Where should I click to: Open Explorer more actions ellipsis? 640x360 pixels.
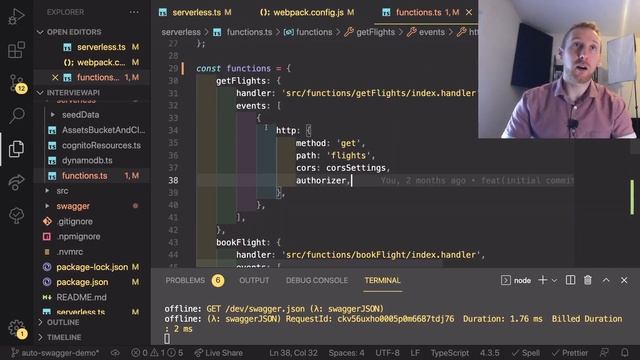(x=134, y=12)
